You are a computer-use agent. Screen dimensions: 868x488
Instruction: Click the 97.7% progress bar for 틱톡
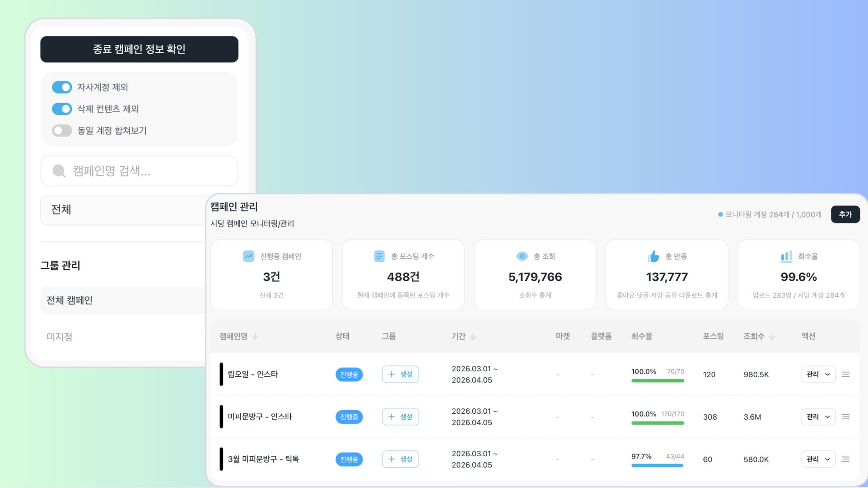(657, 466)
